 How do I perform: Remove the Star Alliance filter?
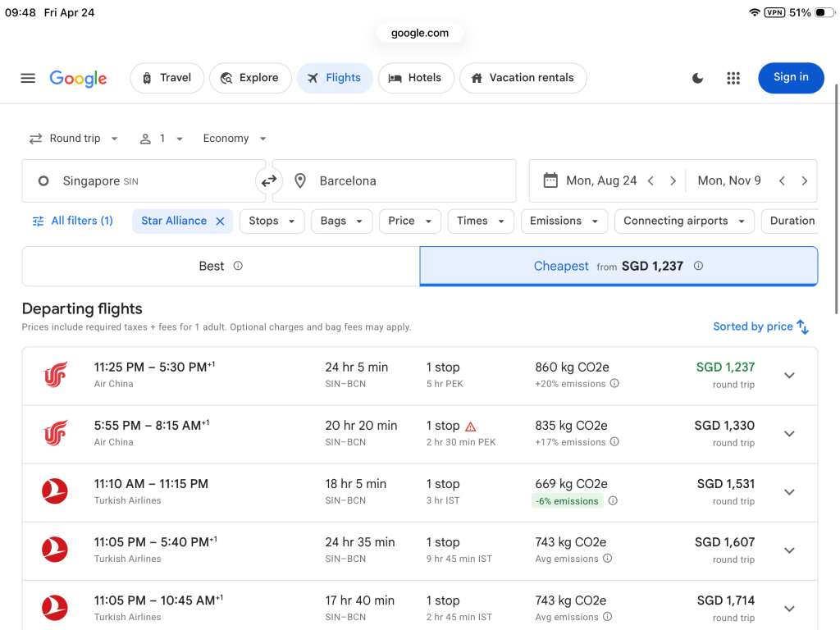(x=220, y=221)
